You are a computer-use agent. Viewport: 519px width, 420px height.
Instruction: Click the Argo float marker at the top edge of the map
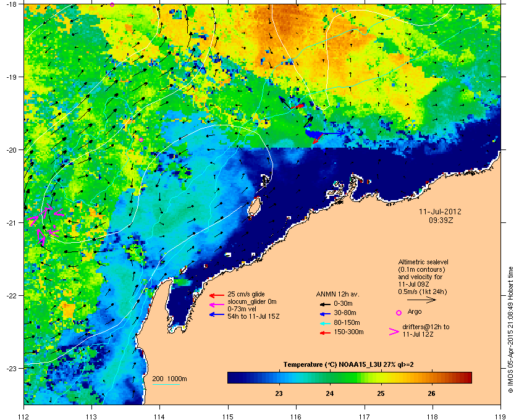pyautogui.click(x=112, y=4)
